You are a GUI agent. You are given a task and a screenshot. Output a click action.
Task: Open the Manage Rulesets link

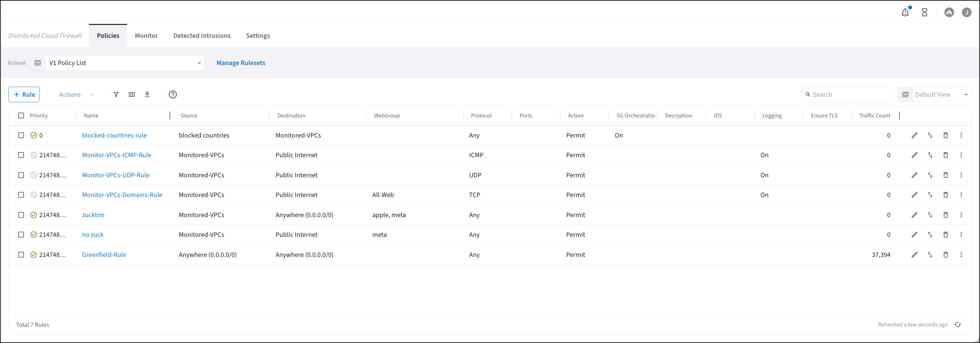point(241,63)
